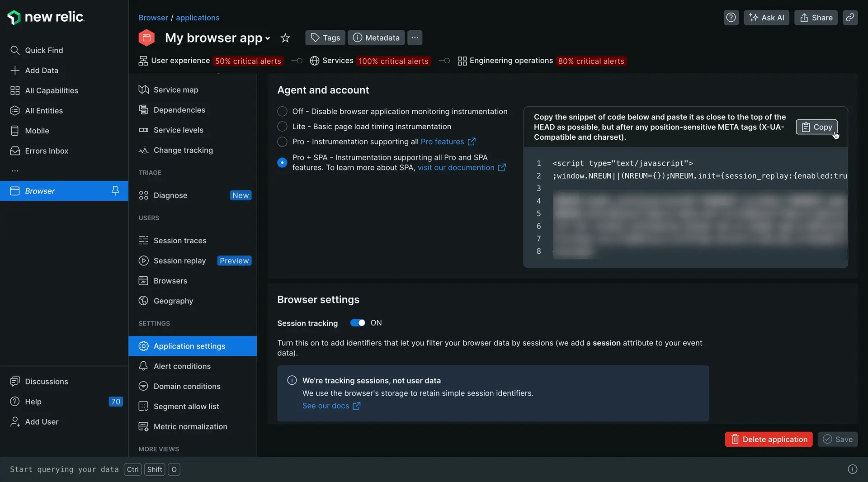Open the more options ellipsis button

pos(415,38)
